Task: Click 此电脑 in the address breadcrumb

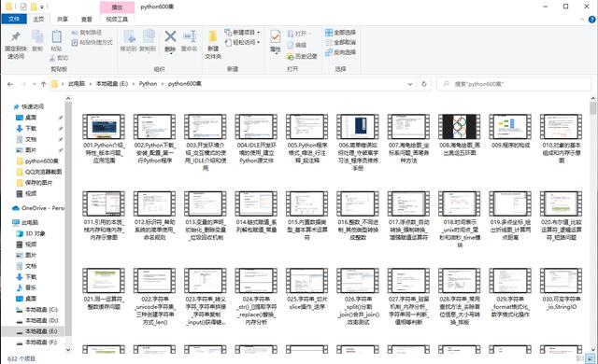Action: 77,84
